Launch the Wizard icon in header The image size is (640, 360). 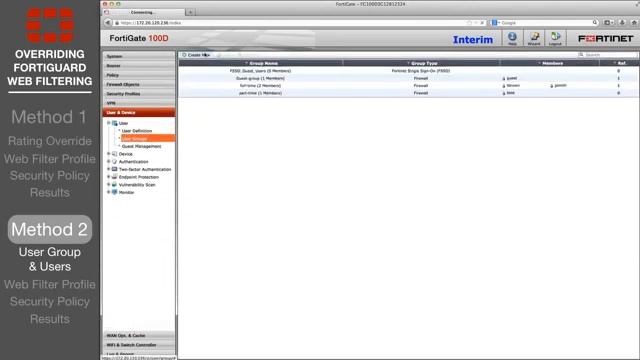click(534, 39)
